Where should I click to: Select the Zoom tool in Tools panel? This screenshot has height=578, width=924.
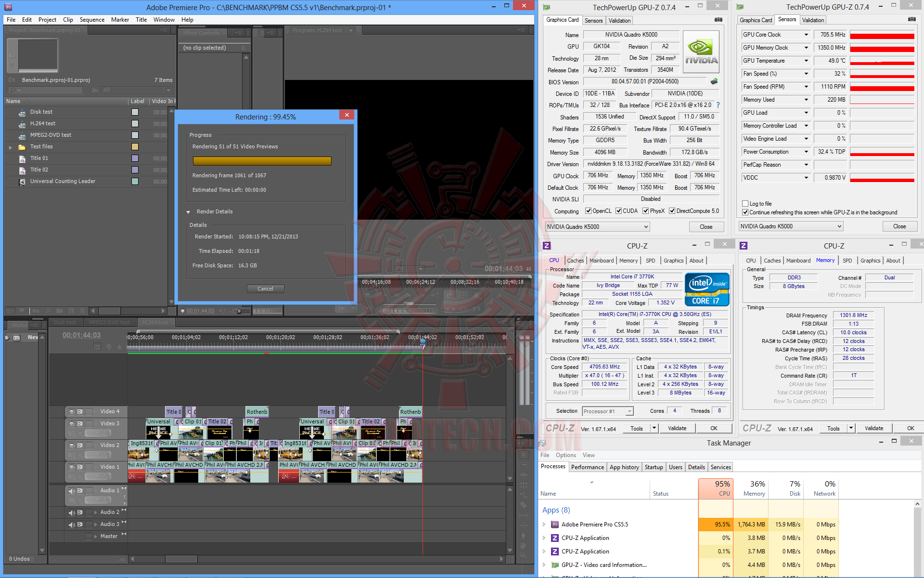[x=523, y=556]
